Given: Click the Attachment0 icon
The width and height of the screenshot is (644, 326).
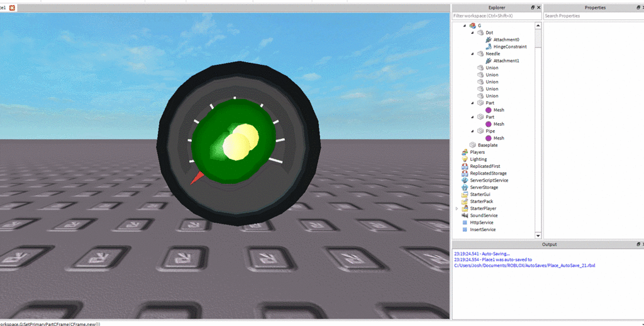Looking at the screenshot, I should 488,40.
